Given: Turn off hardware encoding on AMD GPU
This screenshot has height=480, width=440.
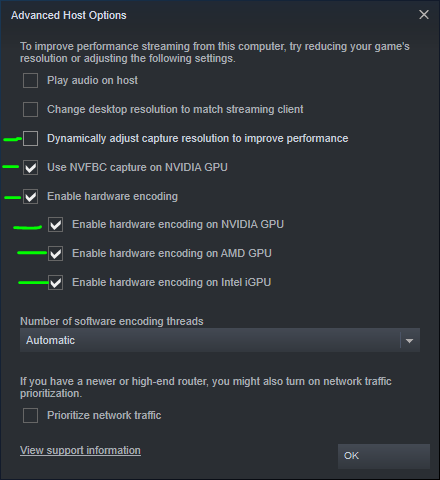Looking at the screenshot, I should (55, 254).
